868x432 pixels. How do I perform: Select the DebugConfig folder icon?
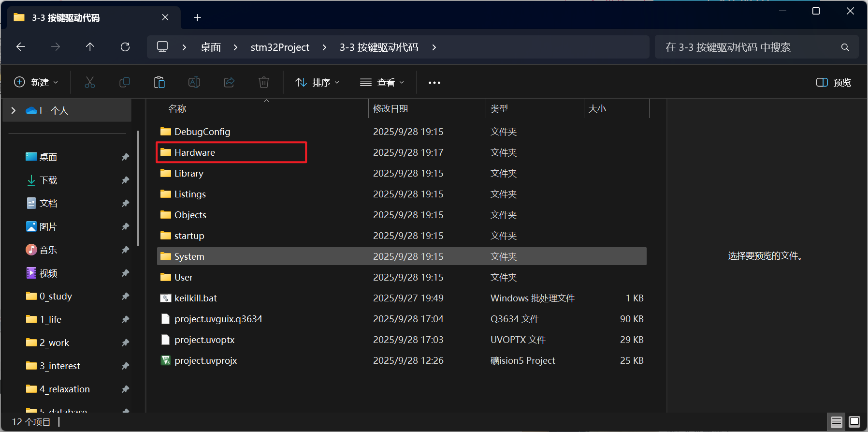point(166,132)
